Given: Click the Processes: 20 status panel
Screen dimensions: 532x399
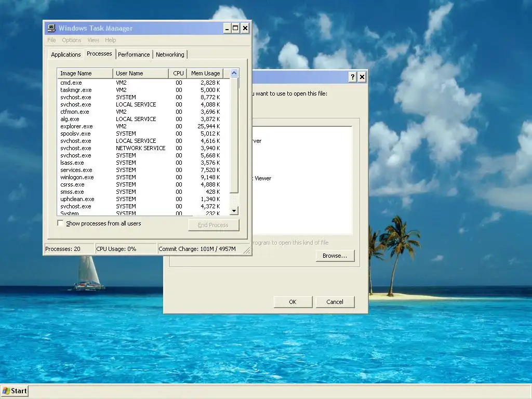Looking at the screenshot, I should (69, 249).
